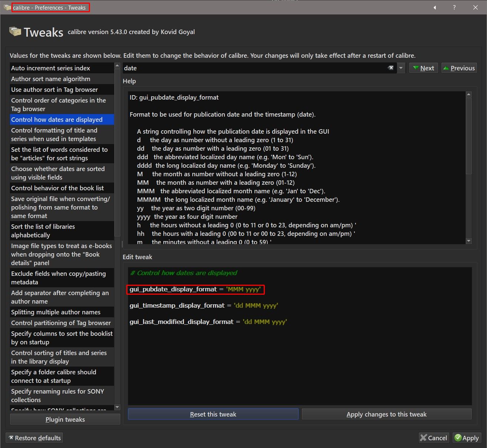487x448 pixels.
Task: Select 'Use author sort in Tag browser' tweak
Action: pyautogui.click(x=62, y=90)
